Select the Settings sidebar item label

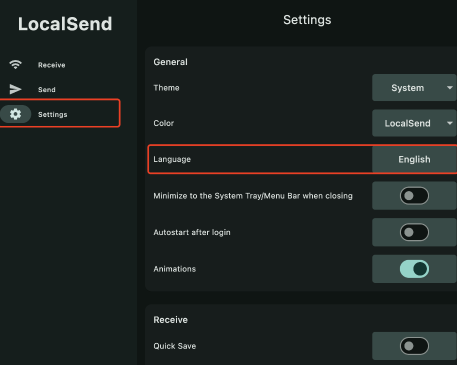(53, 114)
